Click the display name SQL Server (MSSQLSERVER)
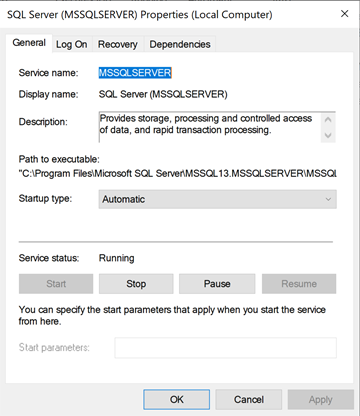Image resolution: width=360 pixels, height=416 pixels. pyautogui.click(x=163, y=94)
